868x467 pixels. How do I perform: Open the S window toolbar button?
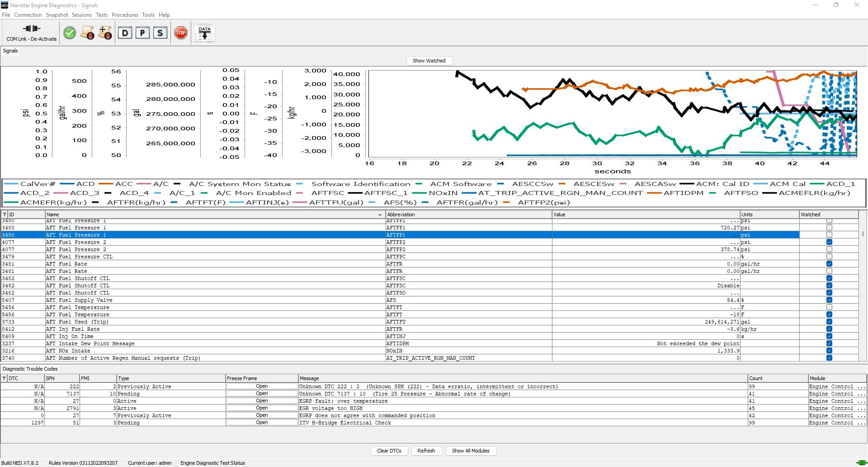(x=160, y=33)
